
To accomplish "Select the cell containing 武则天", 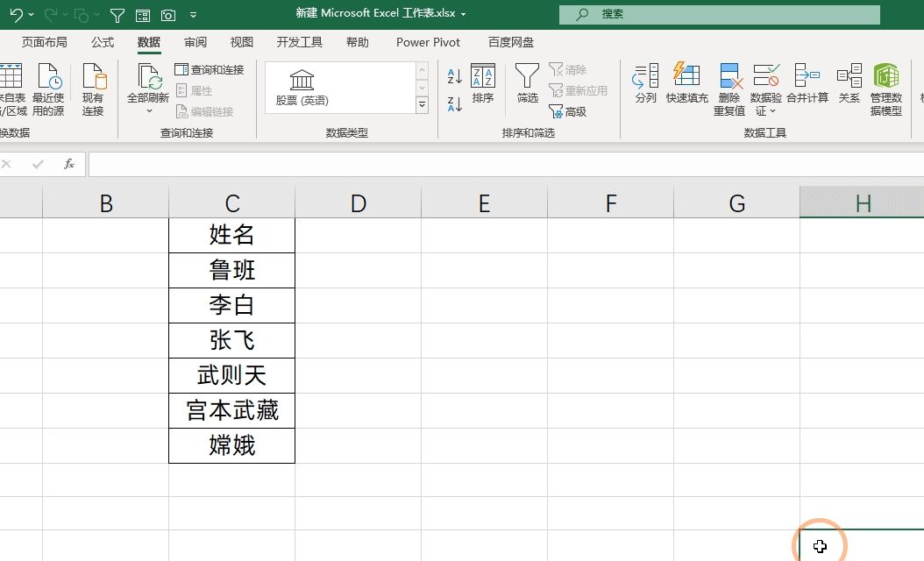I will tap(231, 376).
